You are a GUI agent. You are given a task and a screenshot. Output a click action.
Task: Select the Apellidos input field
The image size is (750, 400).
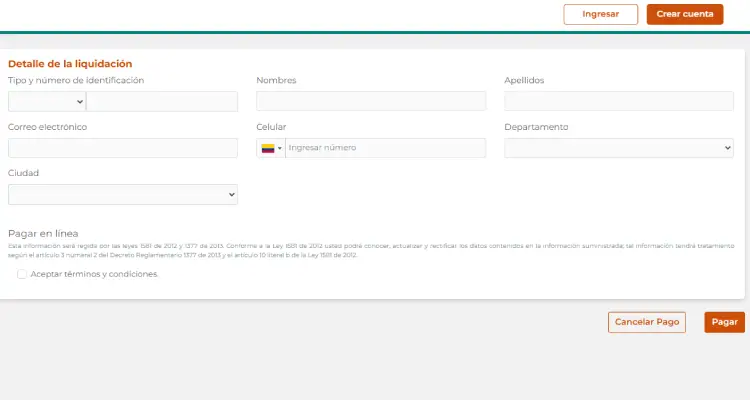coord(618,101)
